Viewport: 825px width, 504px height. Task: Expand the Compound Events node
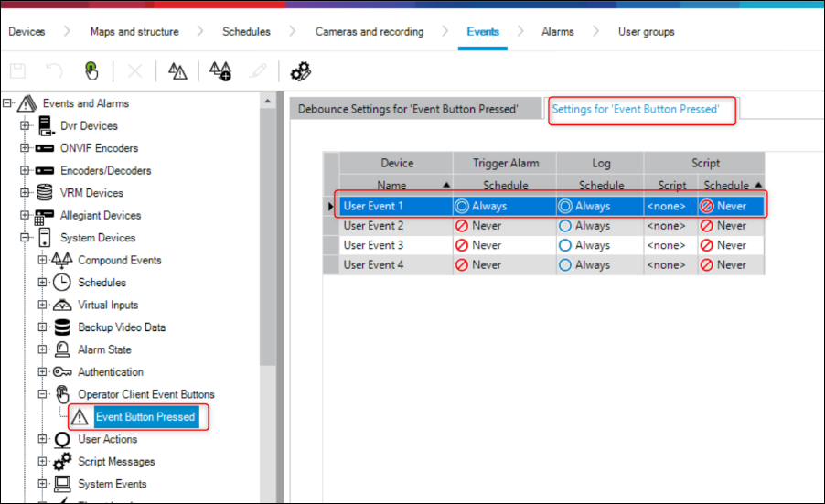(x=42, y=261)
